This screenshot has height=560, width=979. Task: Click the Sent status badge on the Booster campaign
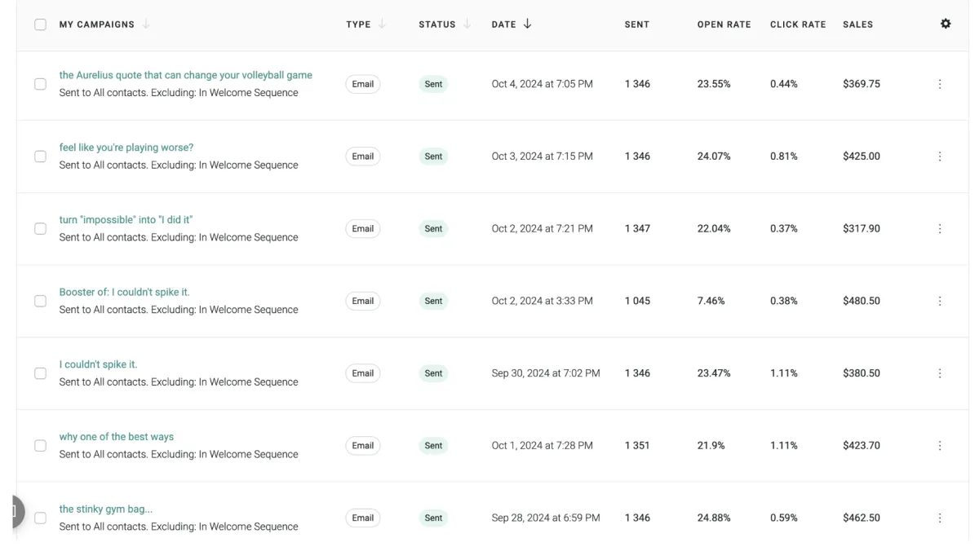pos(433,301)
